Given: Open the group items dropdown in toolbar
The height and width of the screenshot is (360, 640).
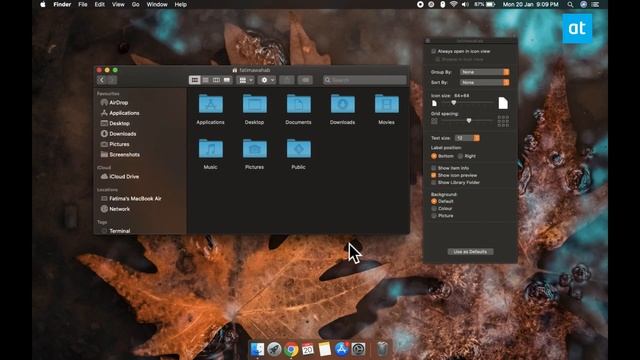Looking at the screenshot, I should 246,80.
